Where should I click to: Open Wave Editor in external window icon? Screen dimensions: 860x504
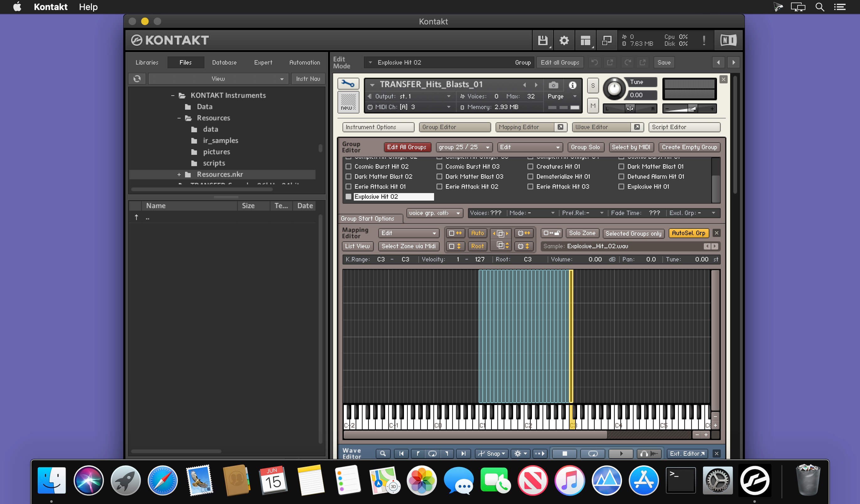coord(637,127)
